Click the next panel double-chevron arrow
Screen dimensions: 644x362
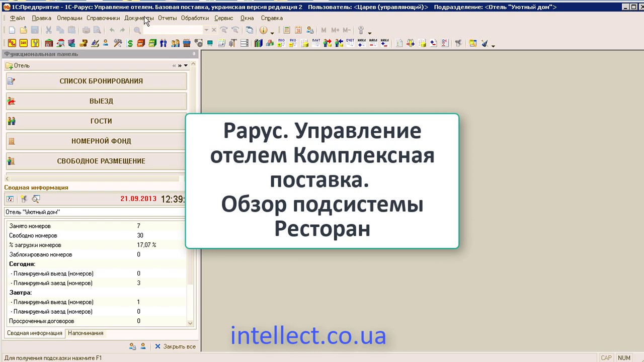click(180, 65)
